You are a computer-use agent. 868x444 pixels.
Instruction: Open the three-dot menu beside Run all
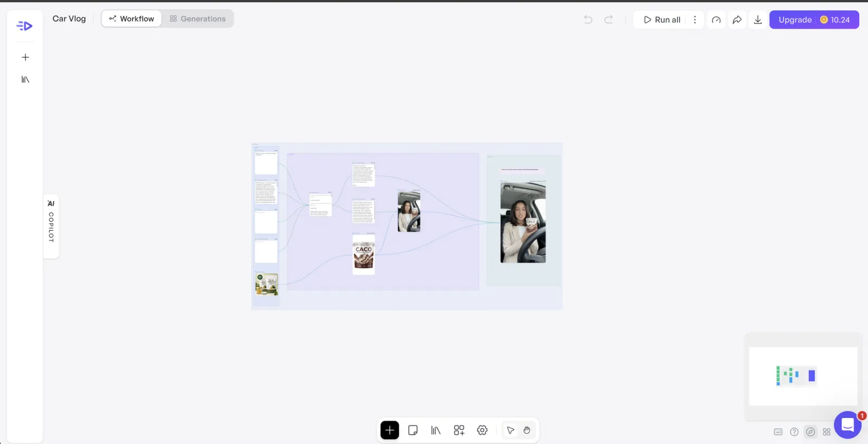[x=695, y=20]
